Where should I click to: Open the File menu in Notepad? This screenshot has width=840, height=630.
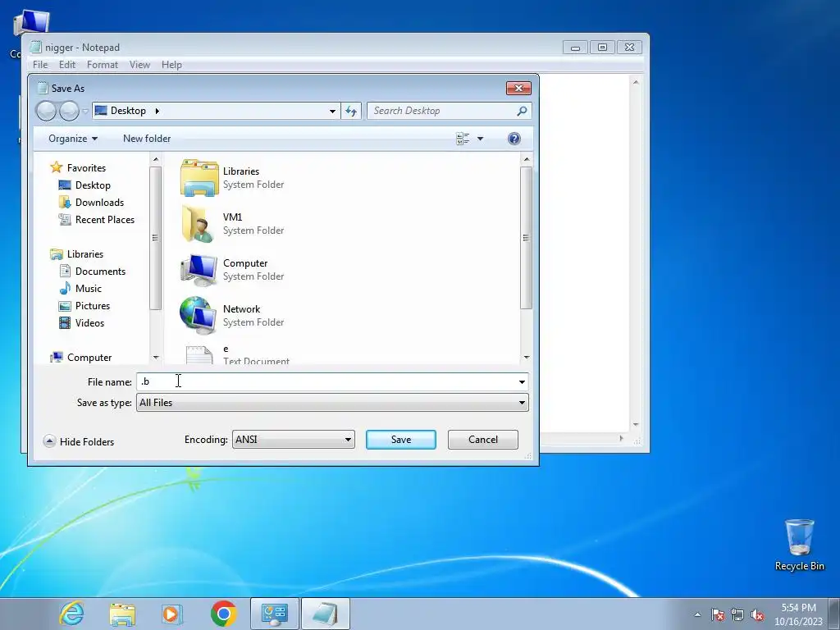pyautogui.click(x=40, y=64)
